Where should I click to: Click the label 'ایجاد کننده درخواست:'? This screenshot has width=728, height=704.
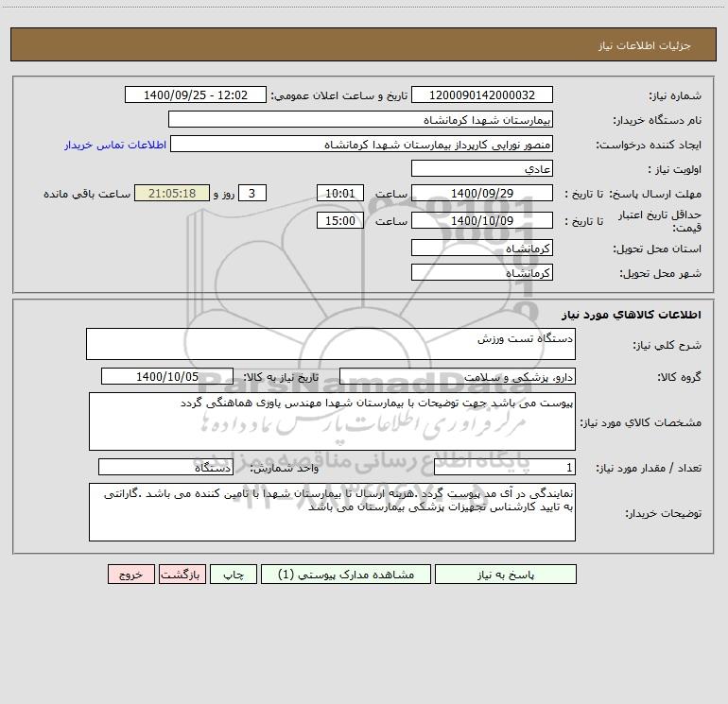[x=649, y=146]
